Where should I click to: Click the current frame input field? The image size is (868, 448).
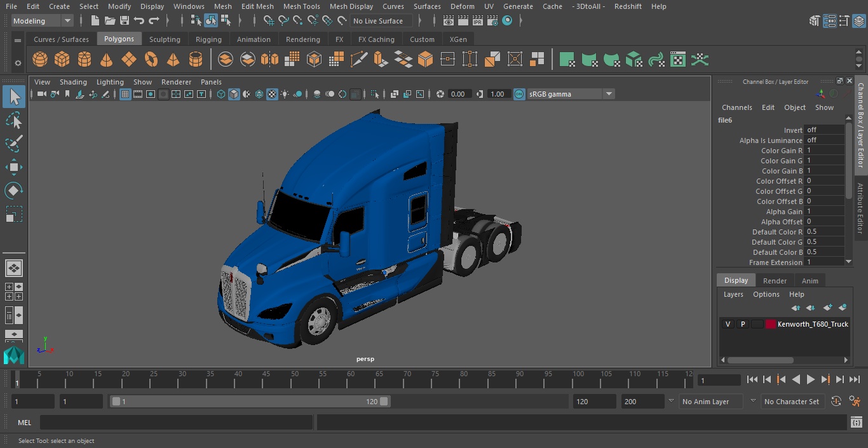tap(719, 380)
